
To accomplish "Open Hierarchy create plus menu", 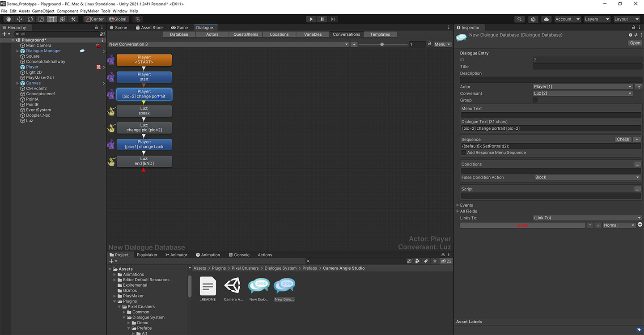I will (6, 34).
